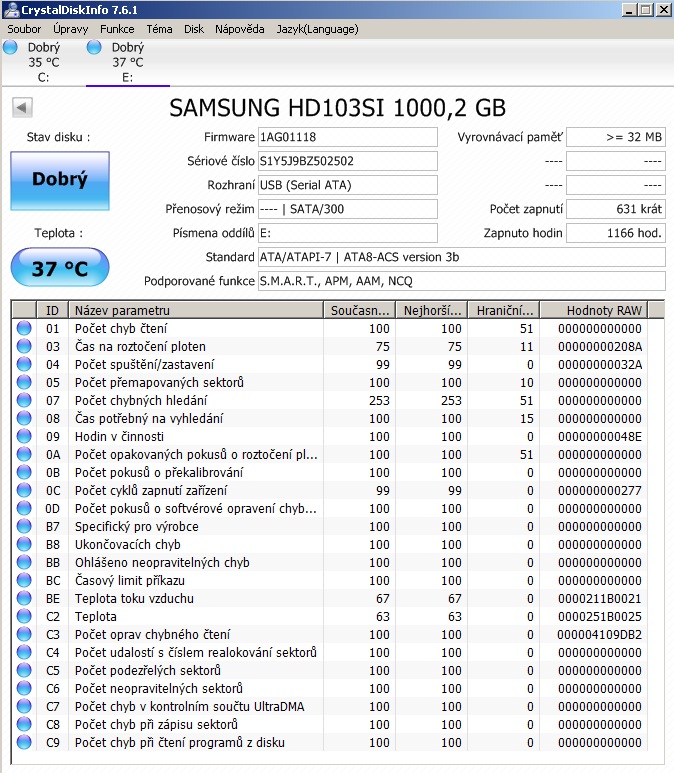The image size is (674, 773).
Task: Open the Nápověda menu
Action: [240, 30]
